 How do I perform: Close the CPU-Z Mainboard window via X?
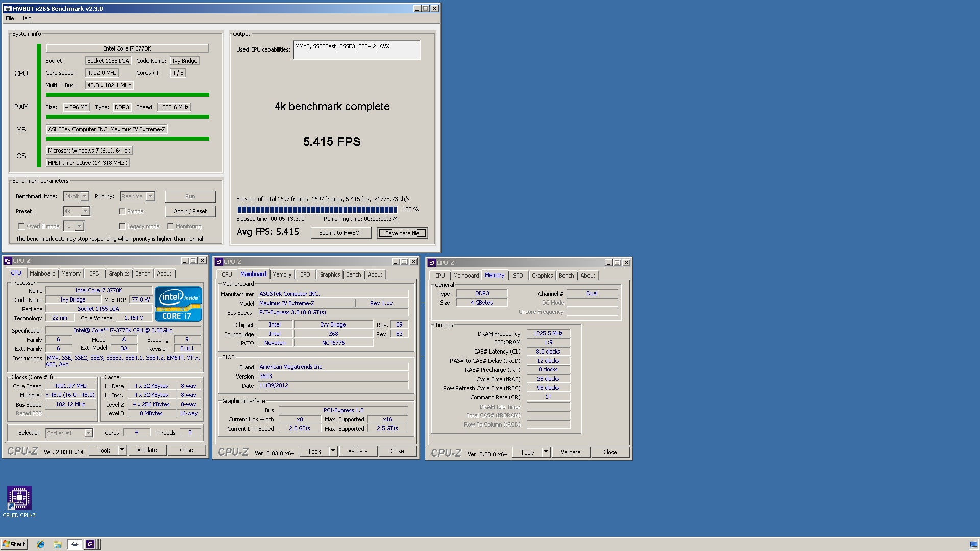coord(413,262)
